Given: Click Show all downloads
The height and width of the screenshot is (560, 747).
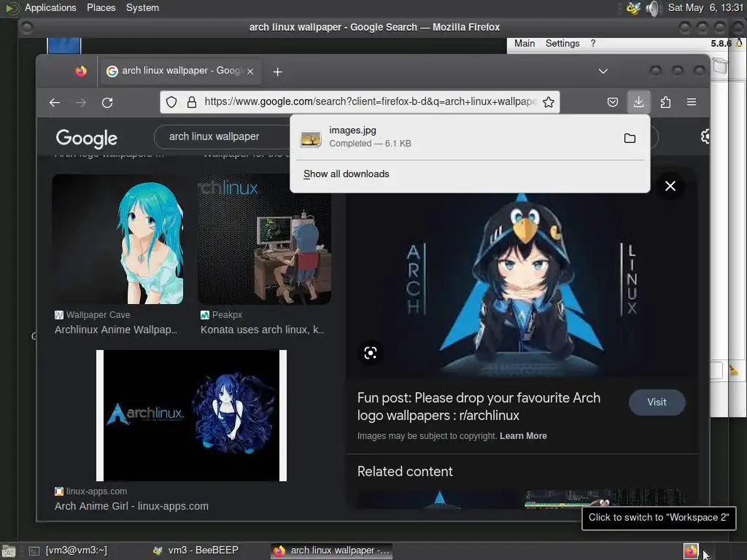Looking at the screenshot, I should click(x=347, y=174).
